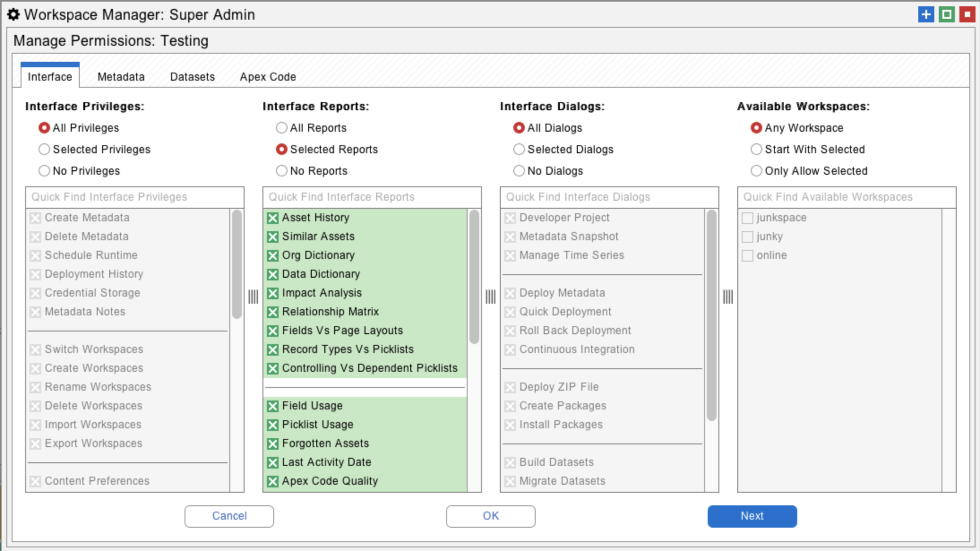The height and width of the screenshot is (551, 980).
Task: Uncheck the Apex Code Quality report checkbox
Action: (272, 482)
